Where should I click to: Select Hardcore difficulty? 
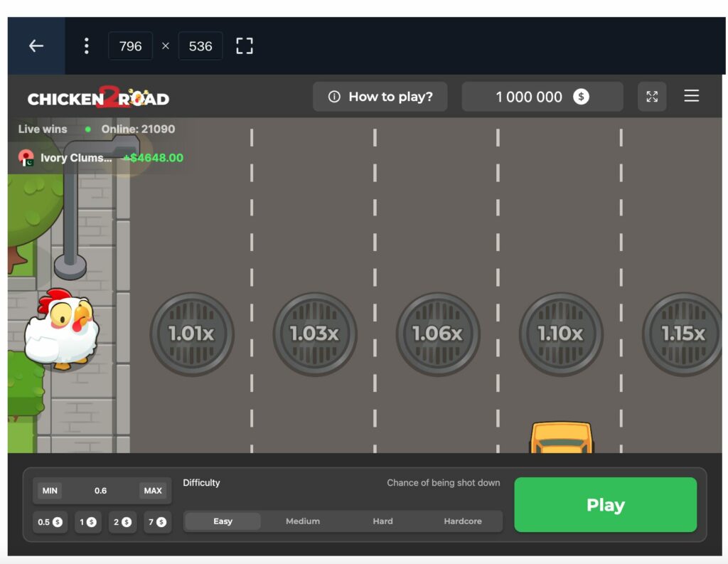463,521
